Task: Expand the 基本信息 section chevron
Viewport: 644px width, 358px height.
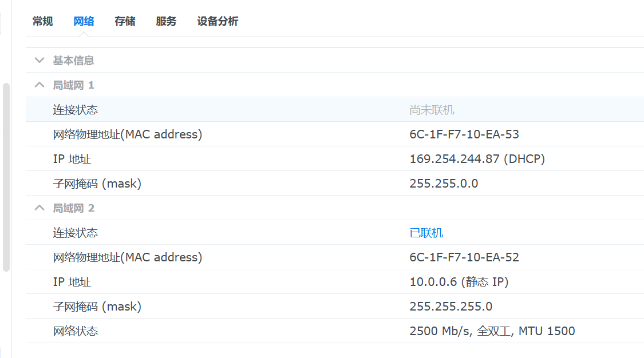Action: (39, 61)
